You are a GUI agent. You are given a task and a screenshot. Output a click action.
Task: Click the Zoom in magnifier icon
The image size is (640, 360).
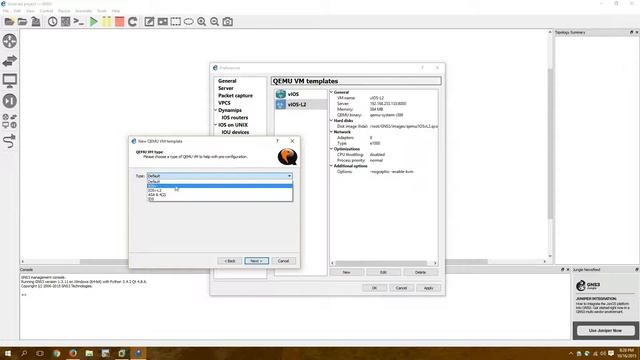tap(202, 22)
